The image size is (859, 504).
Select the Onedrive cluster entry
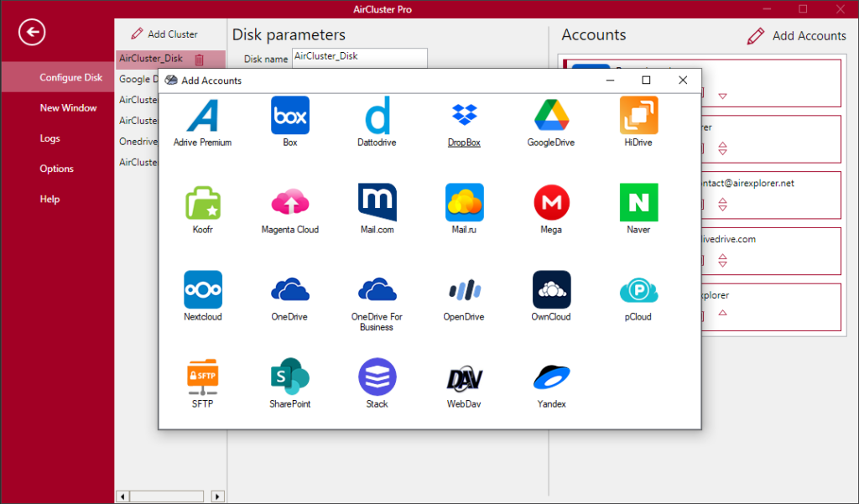(137, 142)
